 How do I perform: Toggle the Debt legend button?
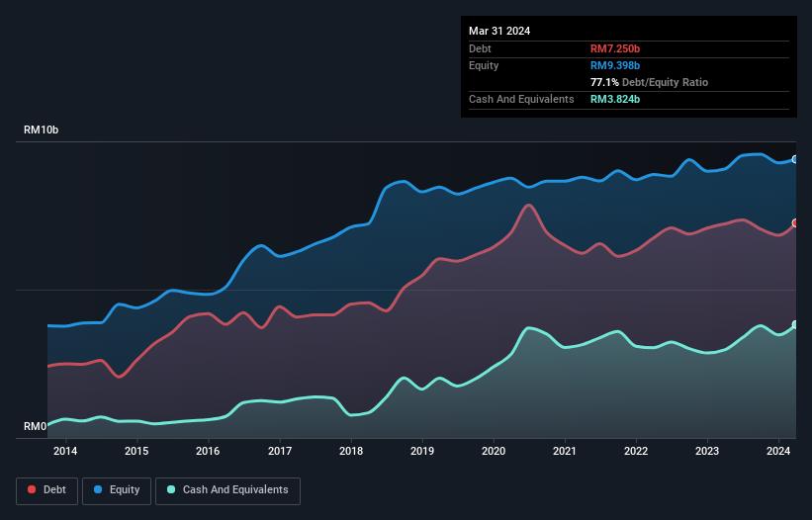point(46,490)
